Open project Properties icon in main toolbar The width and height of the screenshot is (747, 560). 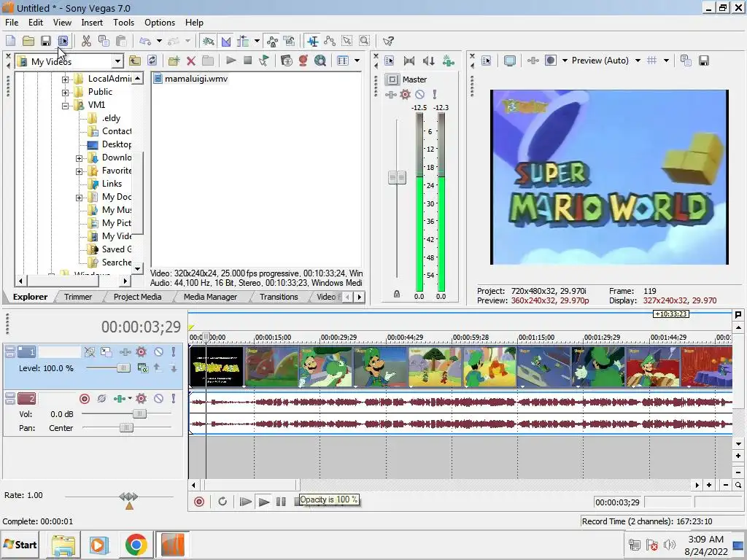63,41
